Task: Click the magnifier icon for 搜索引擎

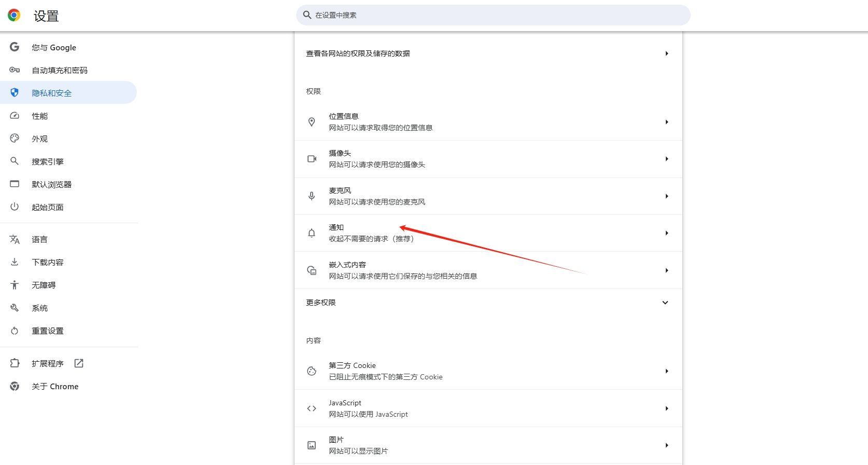Action: coord(15,161)
